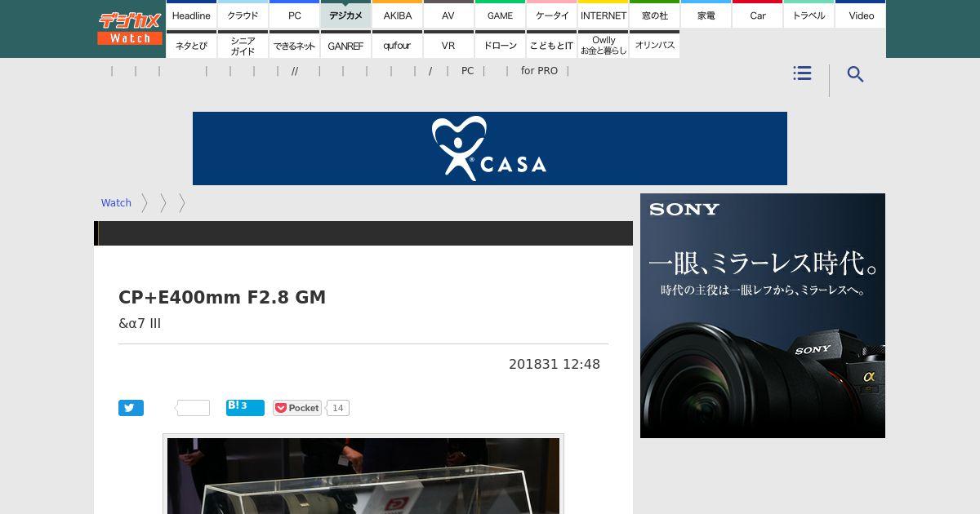This screenshot has width=980, height=514.
Task: Open the hamburger menu list icon
Action: tap(802, 73)
